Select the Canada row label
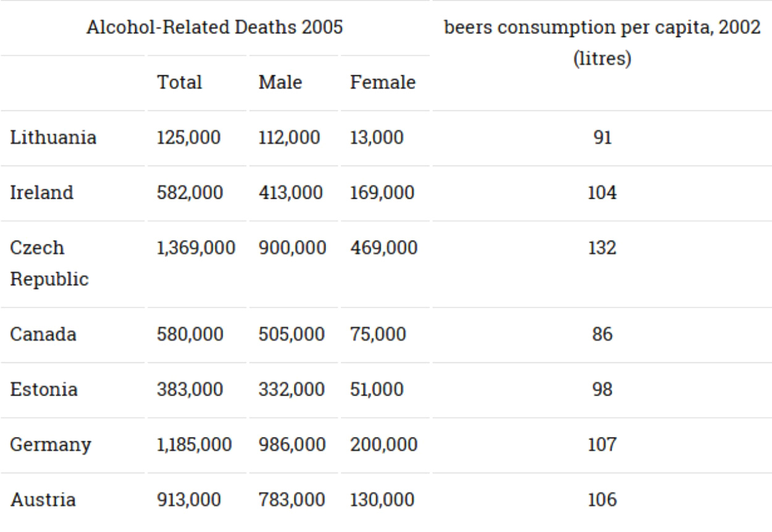Image resolution: width=772 pixels, height=532 pixels. tap(43, 335)
